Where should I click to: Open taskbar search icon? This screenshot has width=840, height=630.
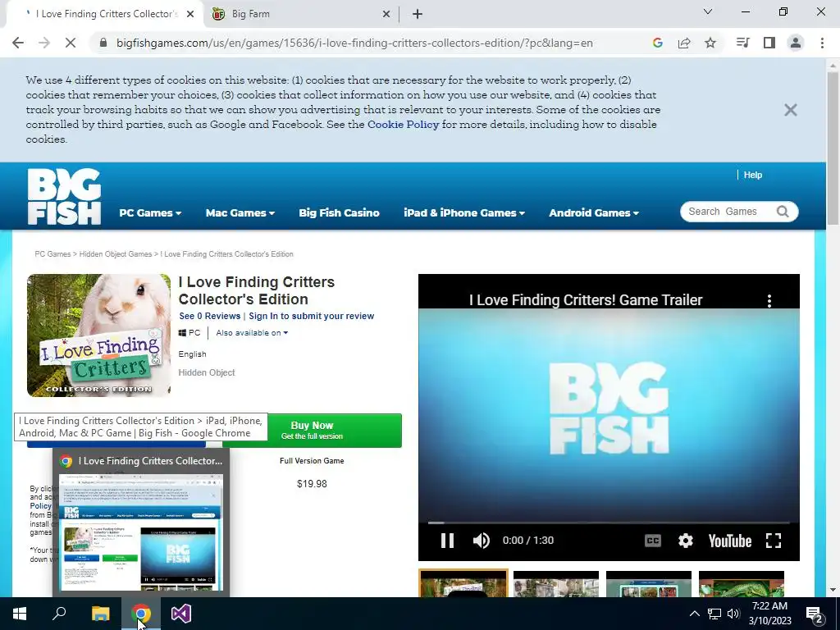click(x=59, y=614)
